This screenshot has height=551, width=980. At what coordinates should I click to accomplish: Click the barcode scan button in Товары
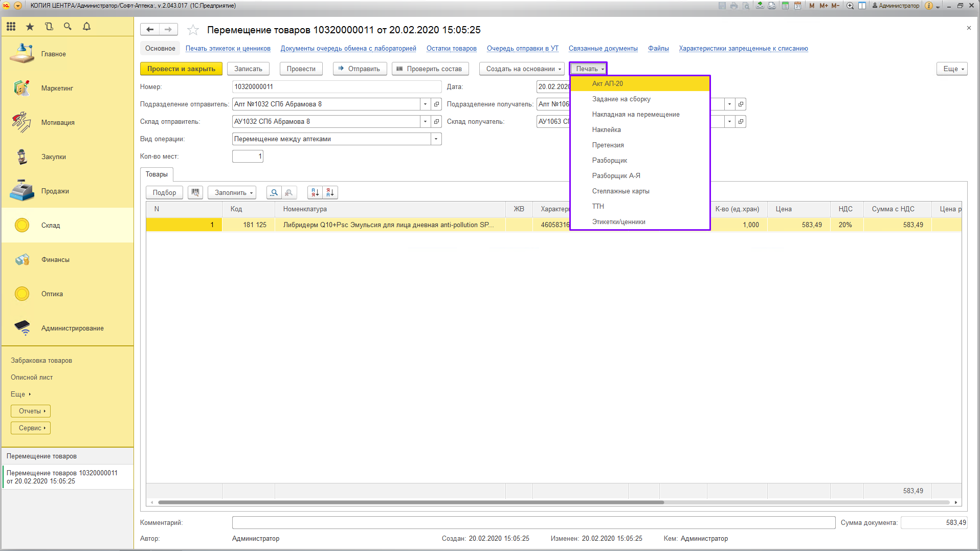195,192
